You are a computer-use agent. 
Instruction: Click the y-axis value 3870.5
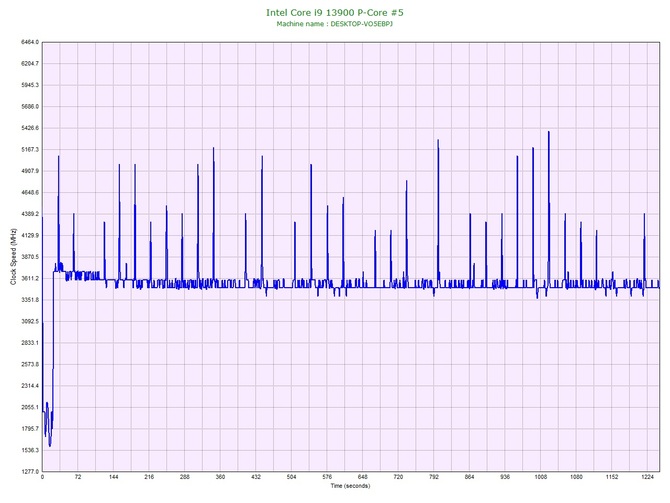[30, 257]
